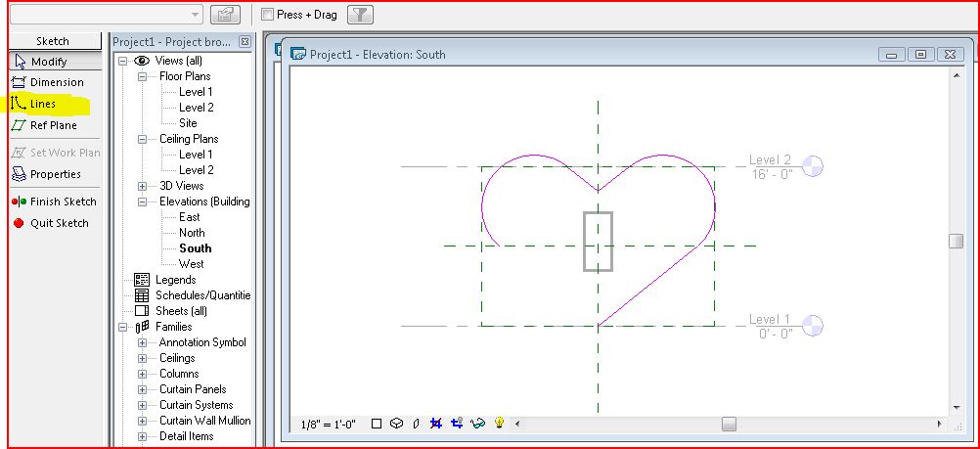Open Level 1 under Floor Plans
980x449 pixels.
pyautogui.click(x=196, y=92)
